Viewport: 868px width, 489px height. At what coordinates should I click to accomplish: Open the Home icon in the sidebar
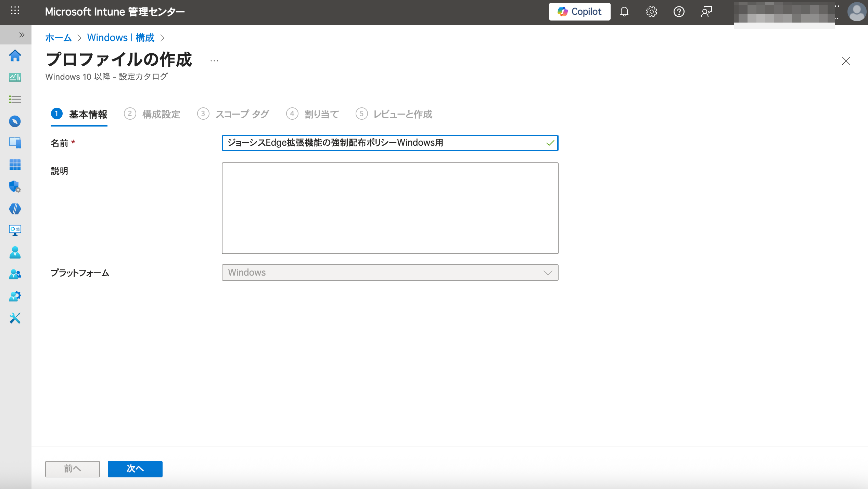point(15,56)
